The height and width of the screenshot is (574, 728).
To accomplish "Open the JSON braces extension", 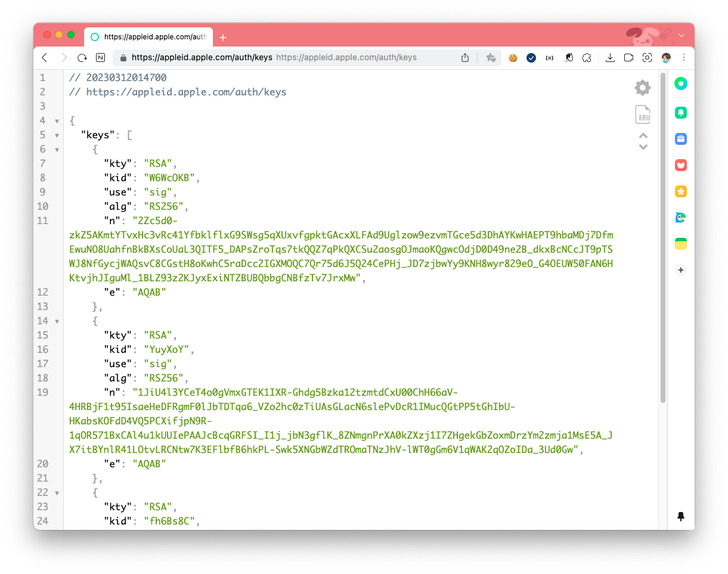I will click(550, 58).
